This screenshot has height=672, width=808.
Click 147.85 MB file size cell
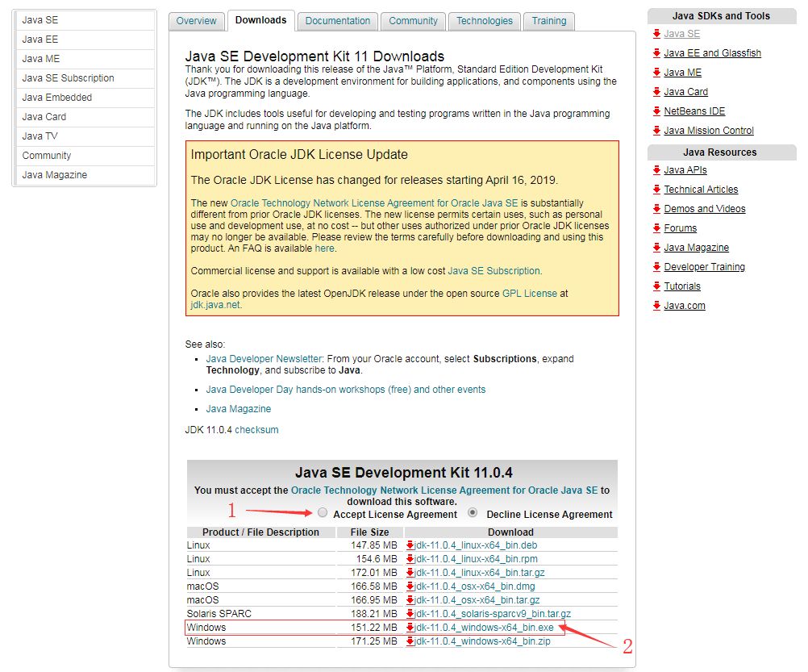tap(370, 545)
